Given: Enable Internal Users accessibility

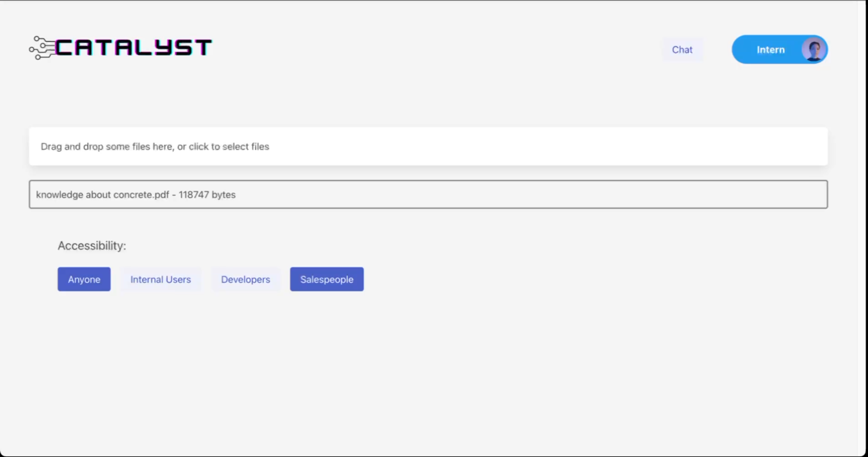Looking at the screenshot, I should tap(160, 279).
